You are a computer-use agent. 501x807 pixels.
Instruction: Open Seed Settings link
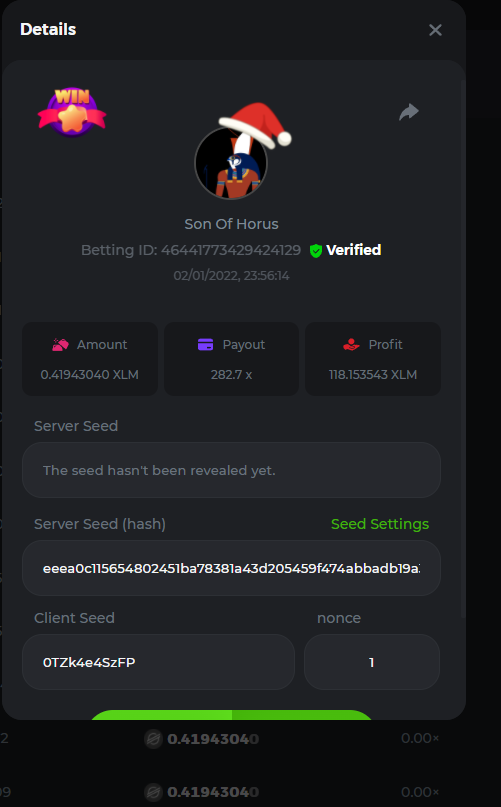pos(379,524)
